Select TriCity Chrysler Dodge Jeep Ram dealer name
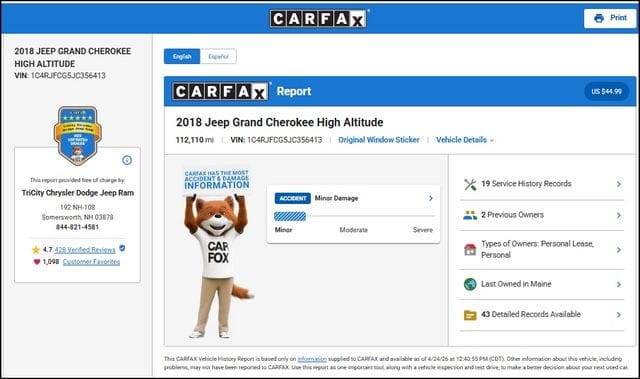 [78, 193]
